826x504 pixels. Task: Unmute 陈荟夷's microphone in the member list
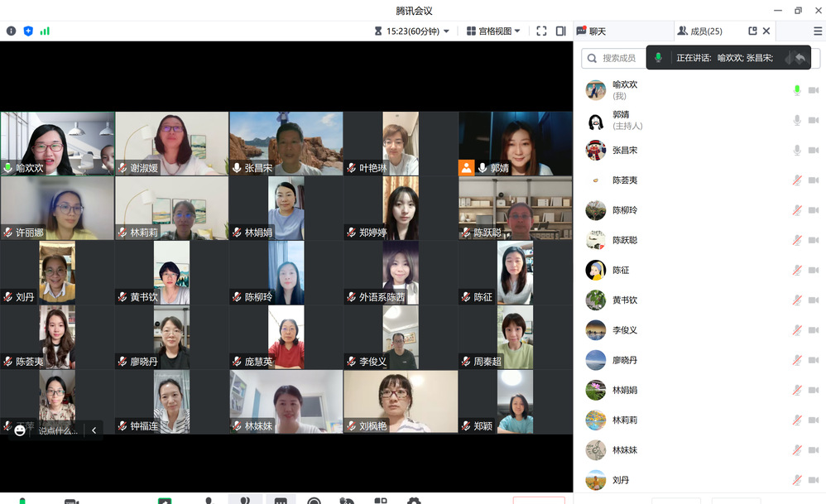click(x=797, y=180)
